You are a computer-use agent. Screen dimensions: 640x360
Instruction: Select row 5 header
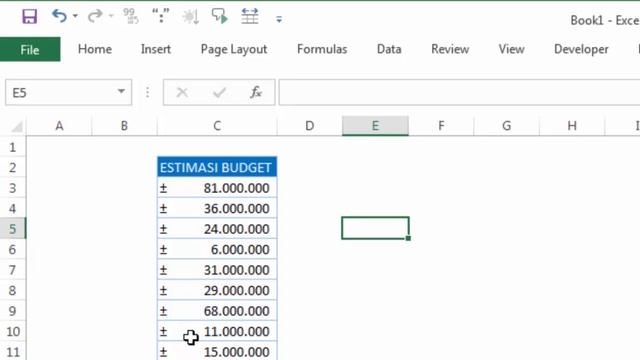[13, 229]
